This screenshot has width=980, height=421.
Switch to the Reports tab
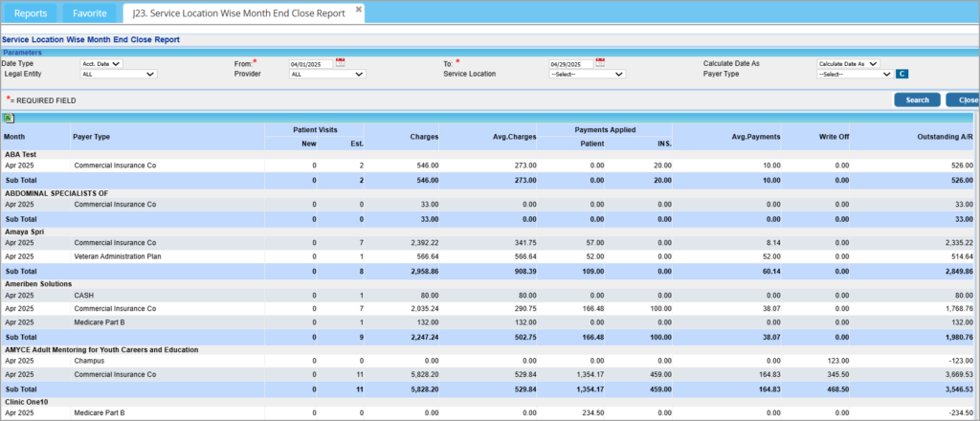[x=30, y=13]
